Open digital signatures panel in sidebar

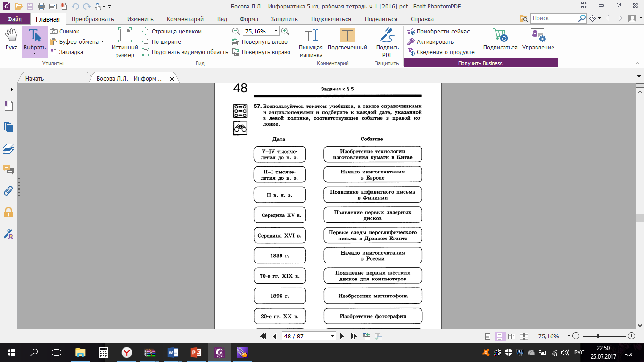(x=8, y=233)
